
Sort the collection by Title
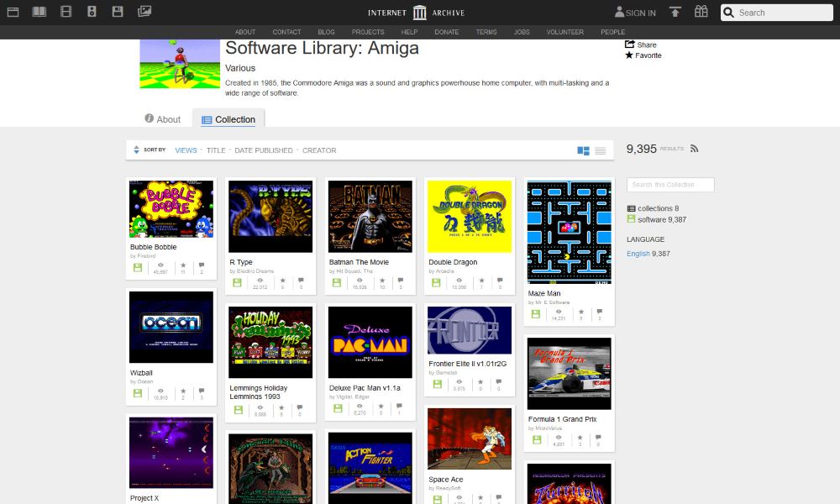click(216, 150)
